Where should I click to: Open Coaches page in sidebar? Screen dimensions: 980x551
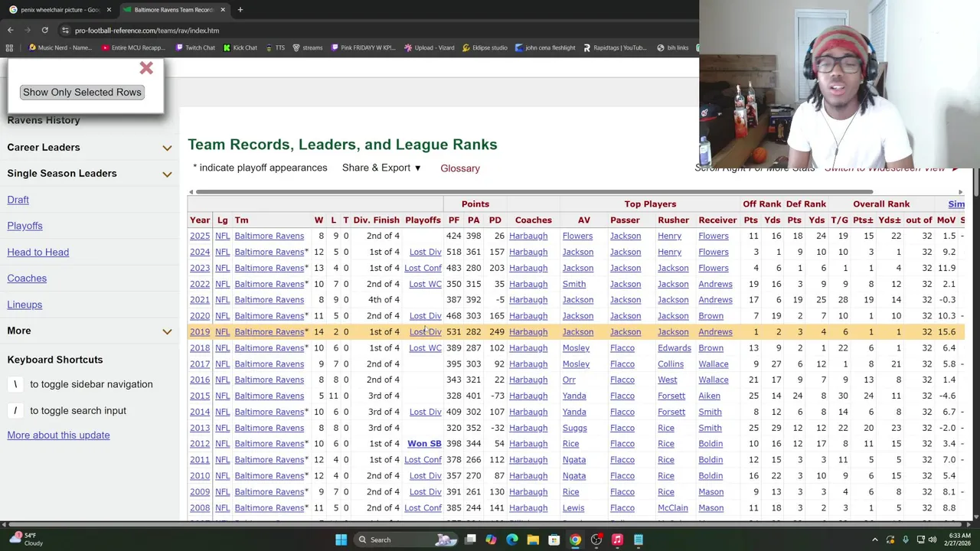coord(27,278)
